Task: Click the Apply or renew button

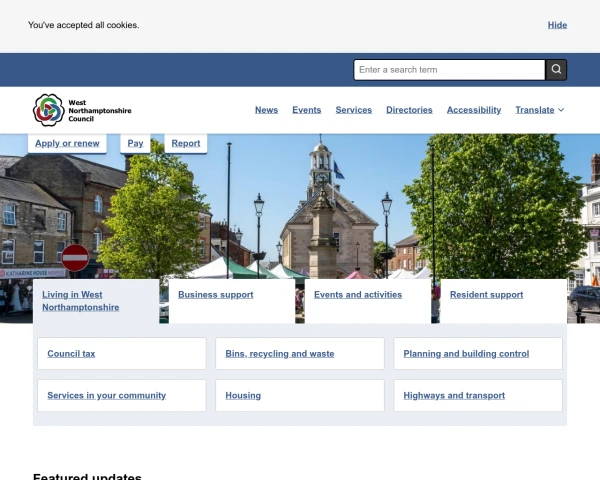Action: (x=67, y=143)
